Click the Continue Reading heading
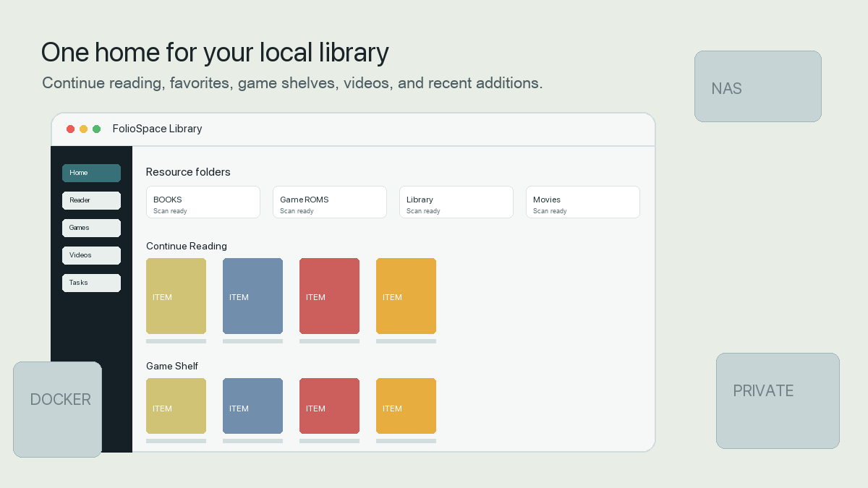This screenshot has width=868, height=488. (187, 246)
